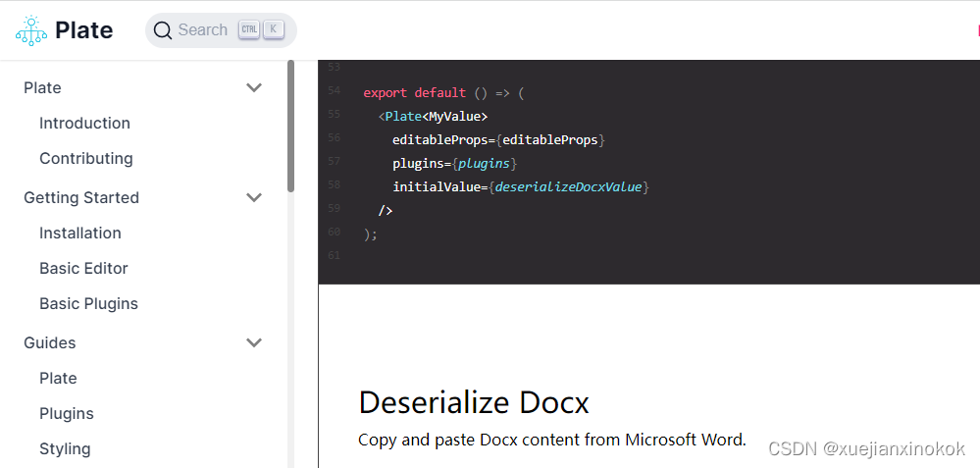Click the '/>' closing tag on line 59

coord(385,211)
